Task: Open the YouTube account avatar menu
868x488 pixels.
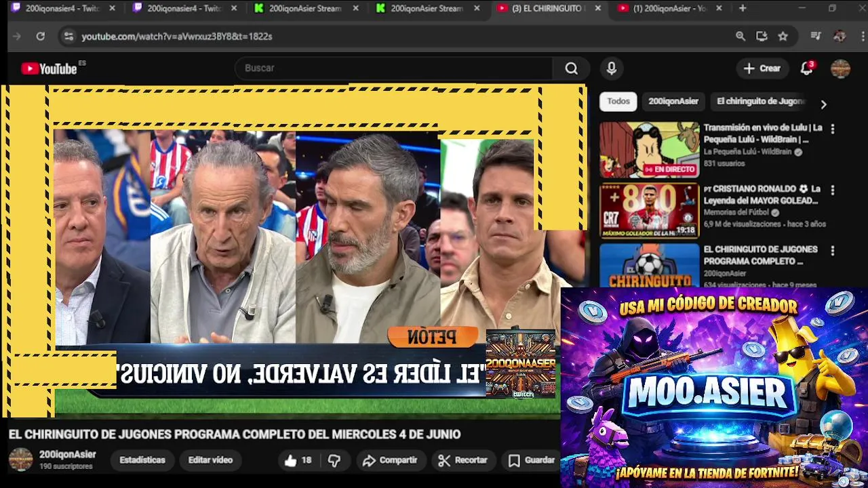Action: [x=840, y=68]
